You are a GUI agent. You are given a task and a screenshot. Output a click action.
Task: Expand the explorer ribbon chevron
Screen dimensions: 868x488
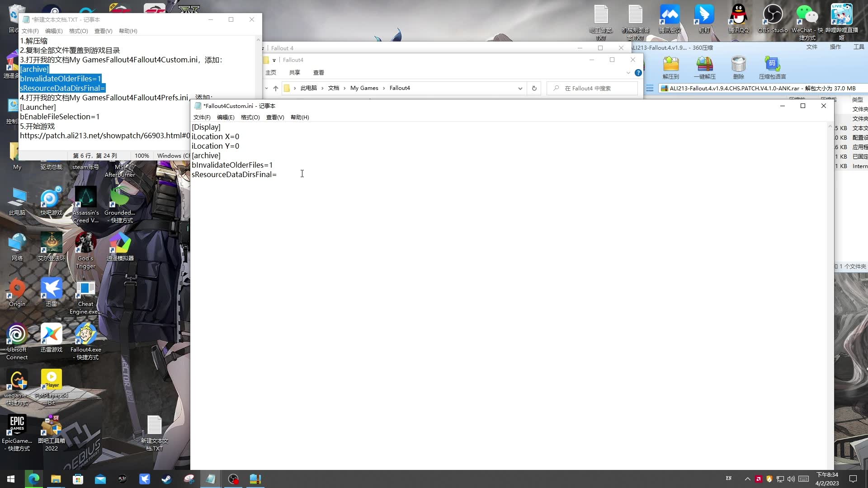(628, 73)
